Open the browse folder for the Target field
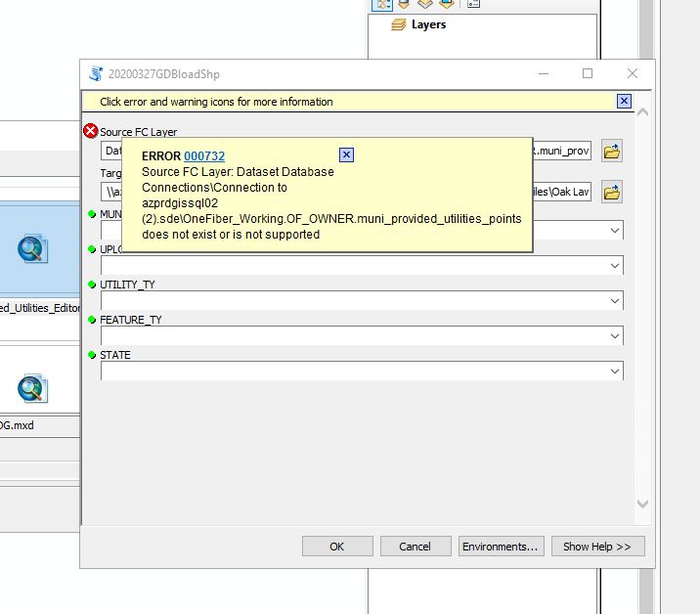This screenshot has width=700, height=614. pyautogui.click(x=612, y=192)
